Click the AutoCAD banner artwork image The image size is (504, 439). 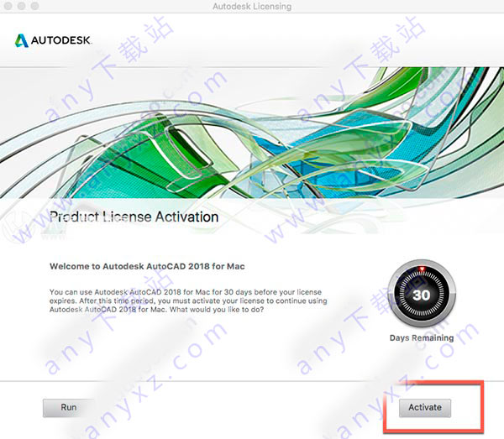coord(252,133)
